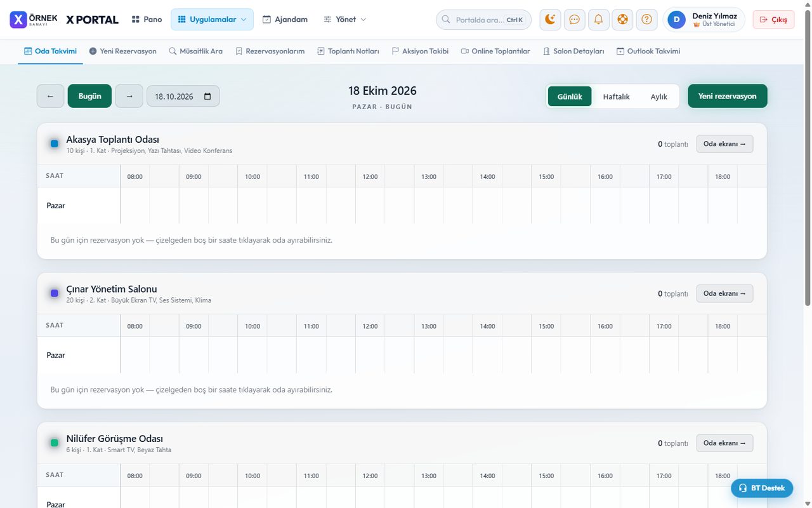
Task: Switch to Haftalık view
Action: (616, 97)
